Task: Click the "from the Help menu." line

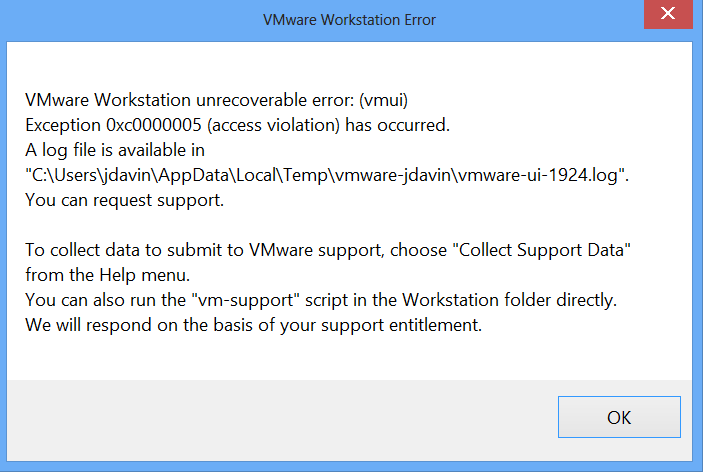Action: pyautogui.click(x=108, y=275)
